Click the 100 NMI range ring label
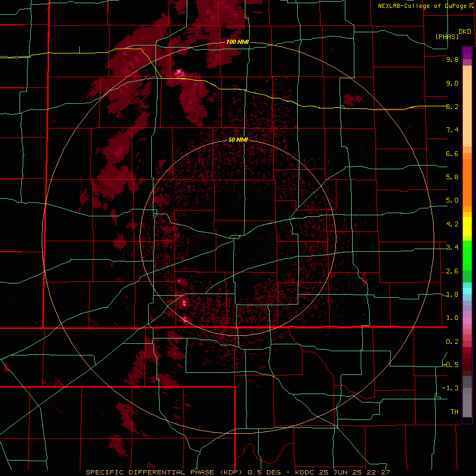Image resolution: width=476 pixels, height=476 pixels. tap(237, 42)
